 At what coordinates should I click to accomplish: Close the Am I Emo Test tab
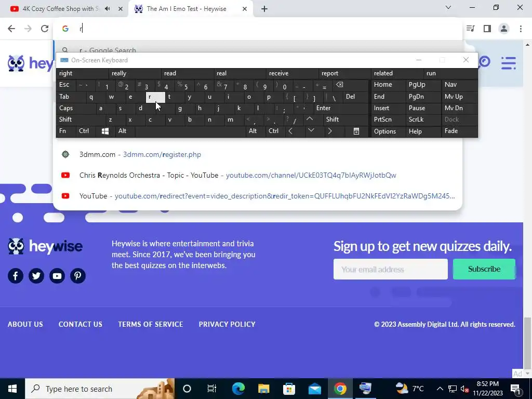(x=245, y=9)
